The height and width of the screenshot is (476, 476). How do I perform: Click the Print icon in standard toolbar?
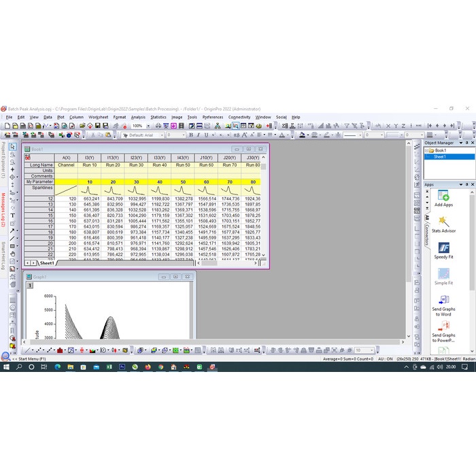click(x=158, y=126)
